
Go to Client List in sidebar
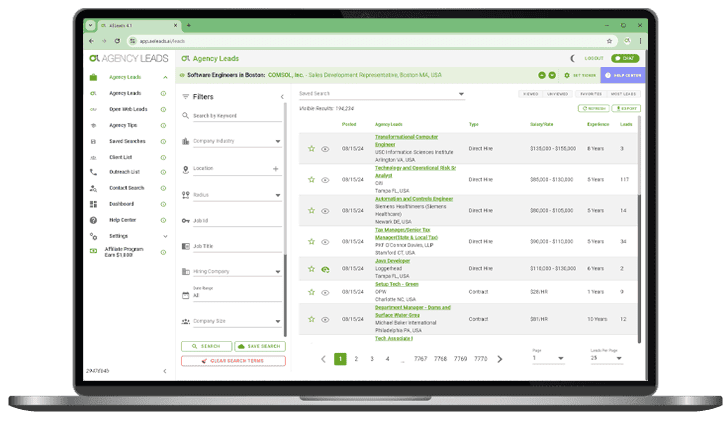(x=121, y=158)
